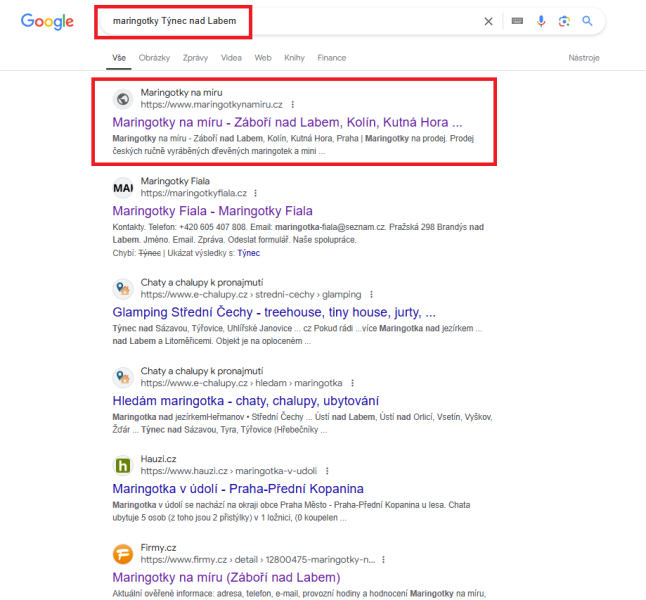Viewport: 646px width, 600px height.
Task: Switch to Knihy tab
Action: pos(294,58)
